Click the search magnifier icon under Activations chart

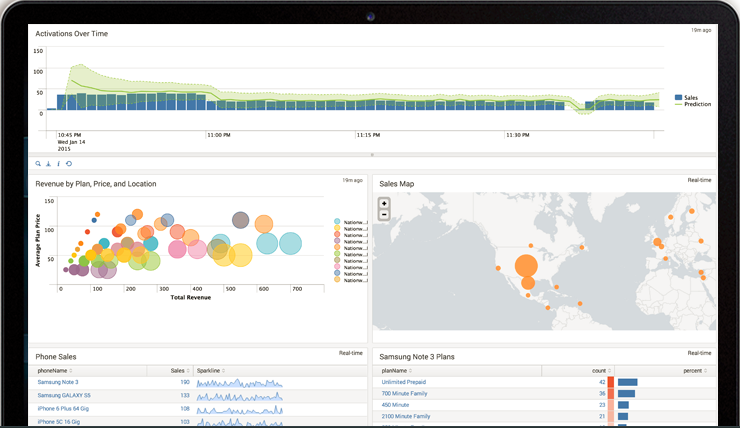[x=38, y=163]
